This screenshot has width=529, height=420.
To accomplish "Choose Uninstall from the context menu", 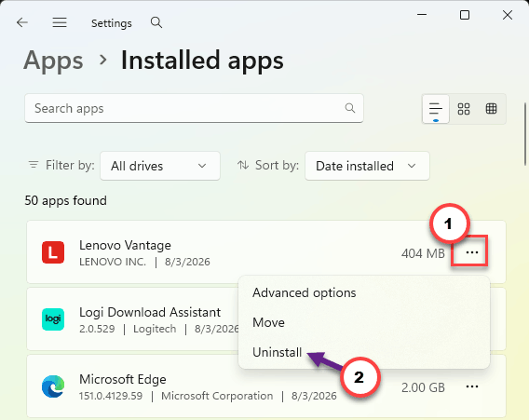I will (277, 352).
